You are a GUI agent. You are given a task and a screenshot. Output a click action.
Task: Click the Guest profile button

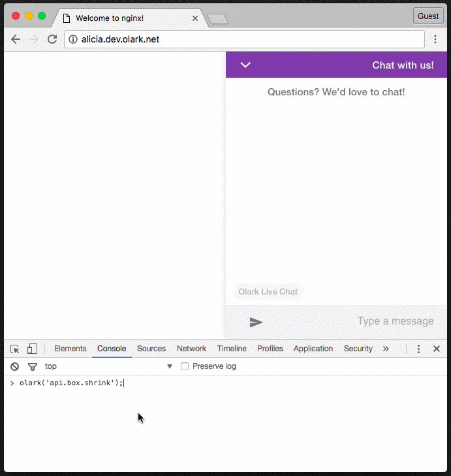(428, 16)
